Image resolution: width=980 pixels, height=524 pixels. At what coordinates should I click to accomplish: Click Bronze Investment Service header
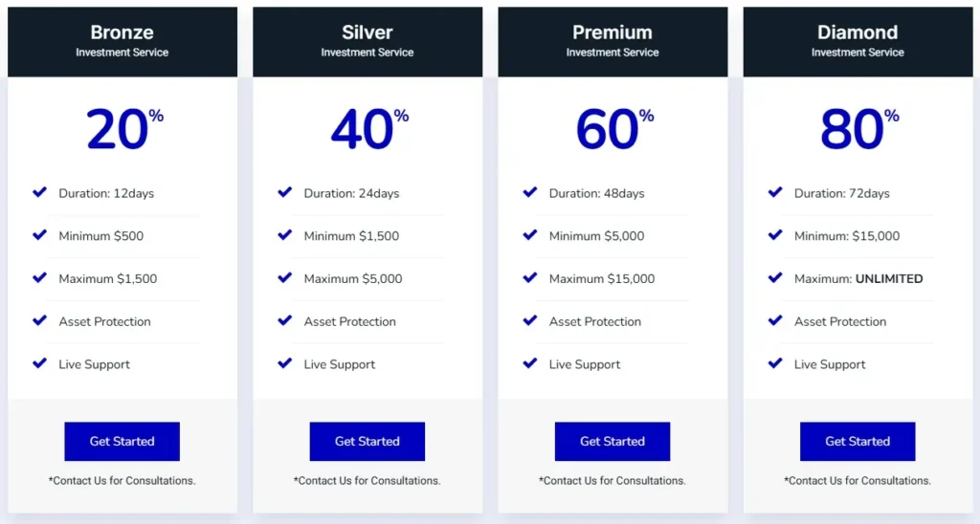click(x=122, y=41)
